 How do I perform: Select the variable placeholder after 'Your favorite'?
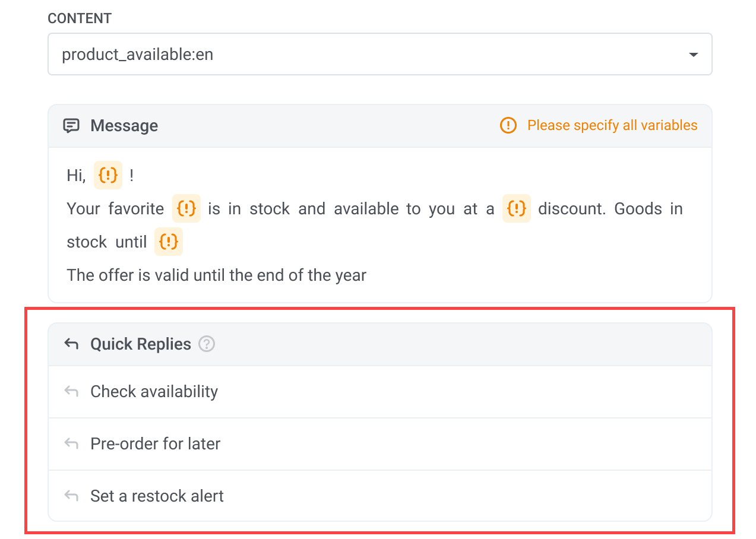(x=186, y=208)
